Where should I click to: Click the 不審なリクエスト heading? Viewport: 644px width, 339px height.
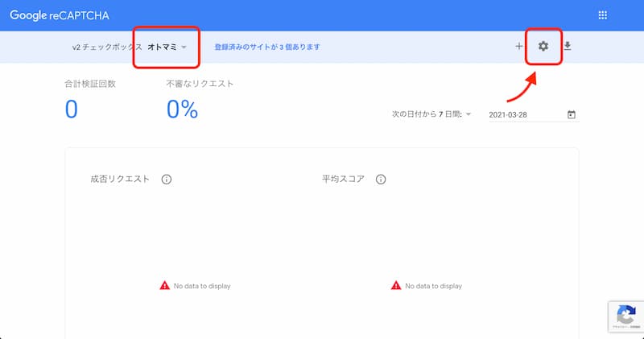point(200,84)
